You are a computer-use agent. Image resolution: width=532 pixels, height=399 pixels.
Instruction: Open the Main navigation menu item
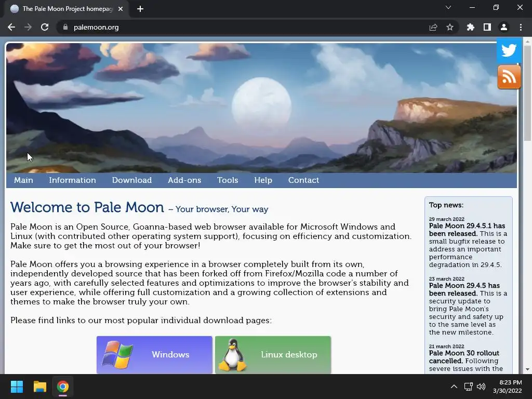coord(23,180)
